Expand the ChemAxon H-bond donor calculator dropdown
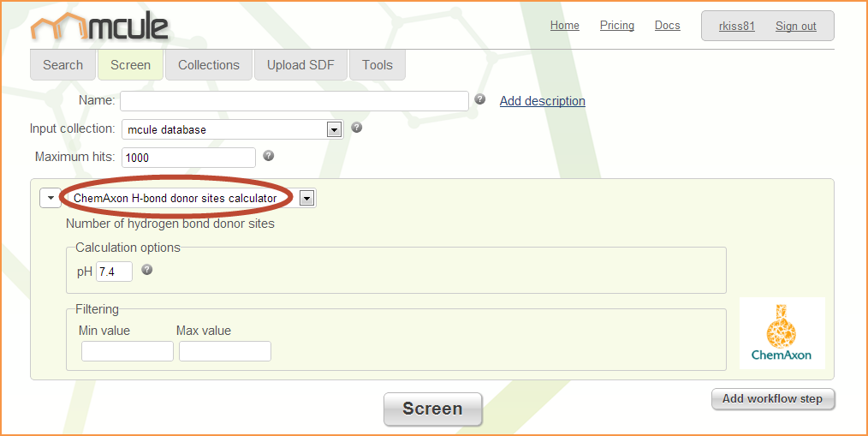The width and height of the screenshot is (868, 436). point(306,198)
